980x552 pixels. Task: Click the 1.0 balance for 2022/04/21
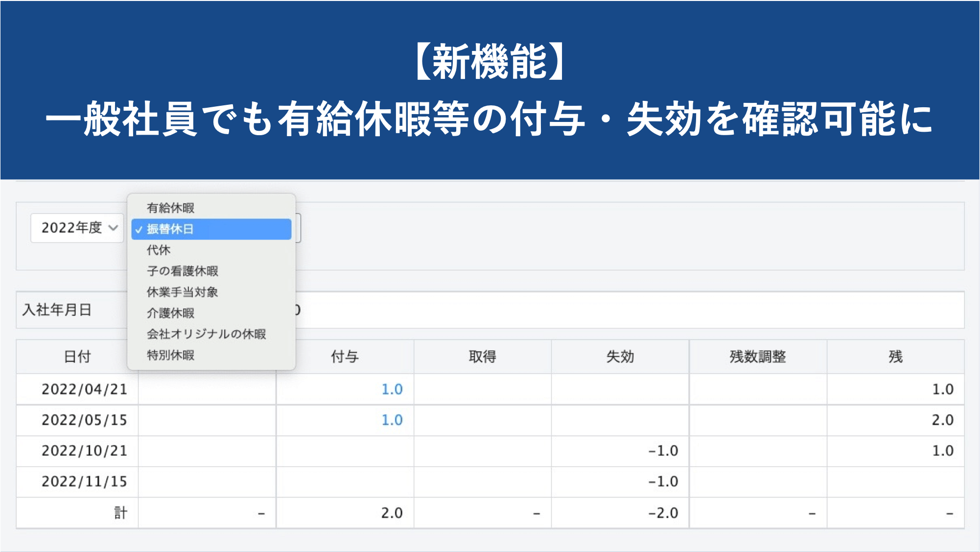(942, 389)
